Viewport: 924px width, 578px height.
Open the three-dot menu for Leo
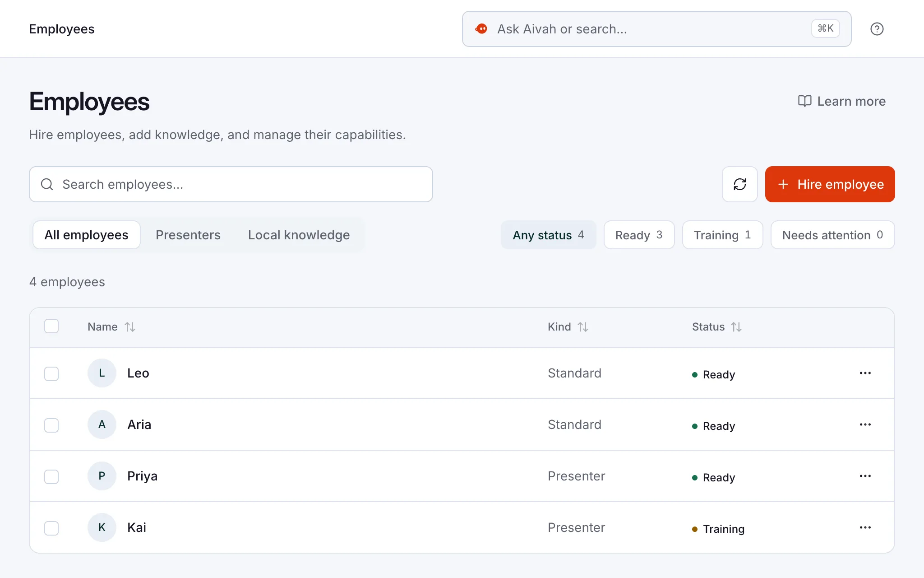click(x=865, y=373)
